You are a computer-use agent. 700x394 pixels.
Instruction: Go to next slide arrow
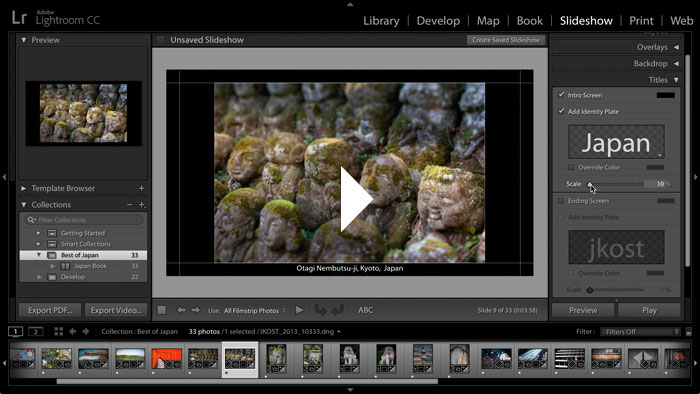click(x=196, y=310)
